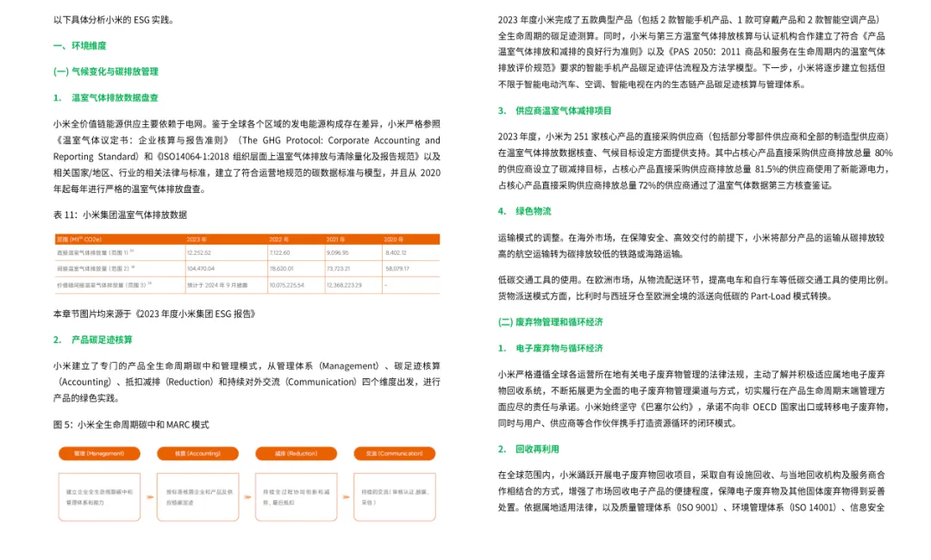Click the line starting "2023 年度小米完成了五款典型产品"
This screenshot has width=931, height=560.
point(690,20)
